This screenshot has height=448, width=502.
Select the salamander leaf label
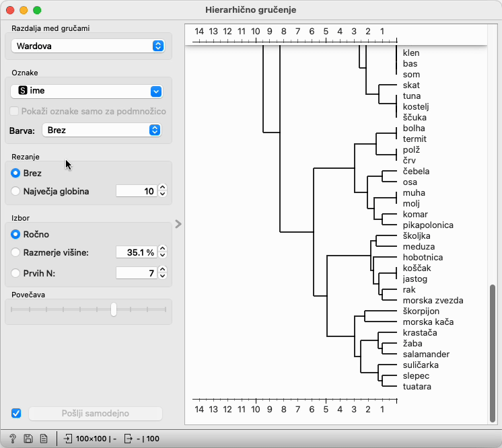click(x=426, y=354)
